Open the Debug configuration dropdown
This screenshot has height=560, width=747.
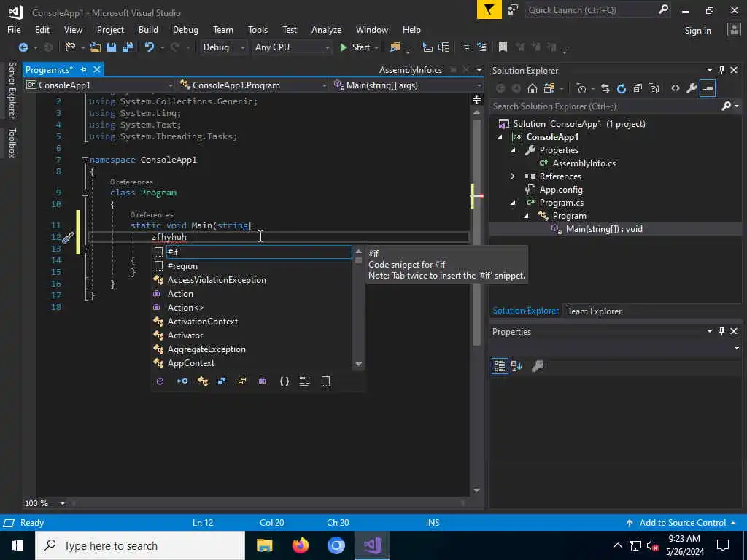pos(242,47)
